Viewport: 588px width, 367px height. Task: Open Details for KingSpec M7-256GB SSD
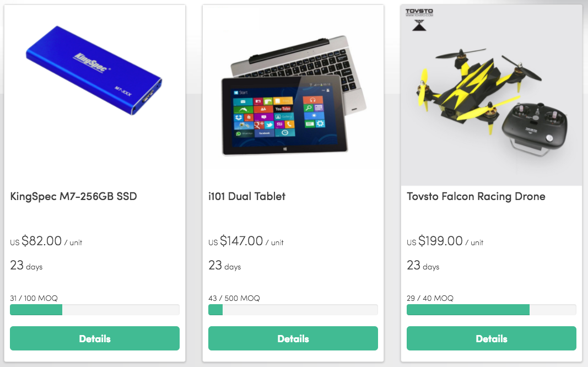click(x=94, y=338)
